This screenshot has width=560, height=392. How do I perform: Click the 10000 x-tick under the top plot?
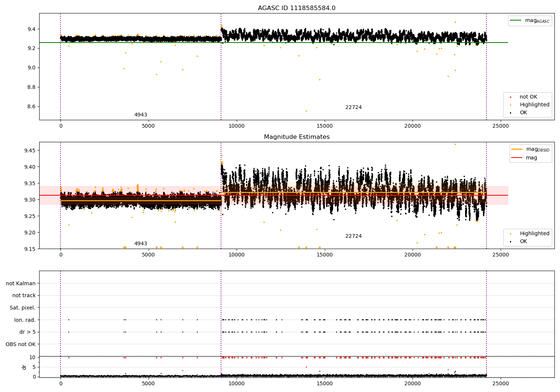236,126
